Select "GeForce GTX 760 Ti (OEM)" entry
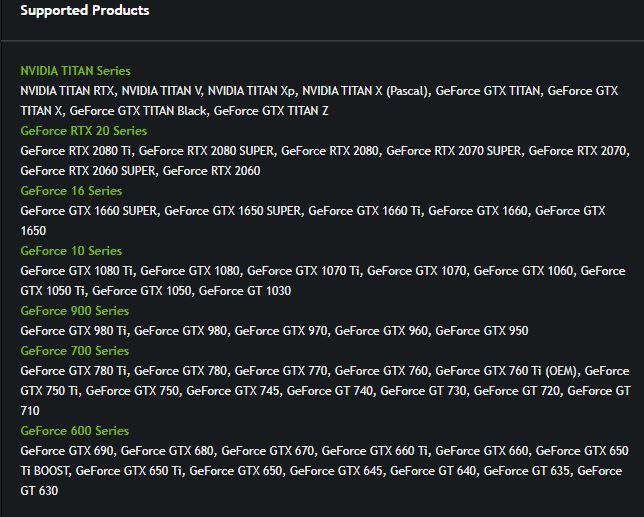Screen dimensions: 644x517 coord(506,371)
